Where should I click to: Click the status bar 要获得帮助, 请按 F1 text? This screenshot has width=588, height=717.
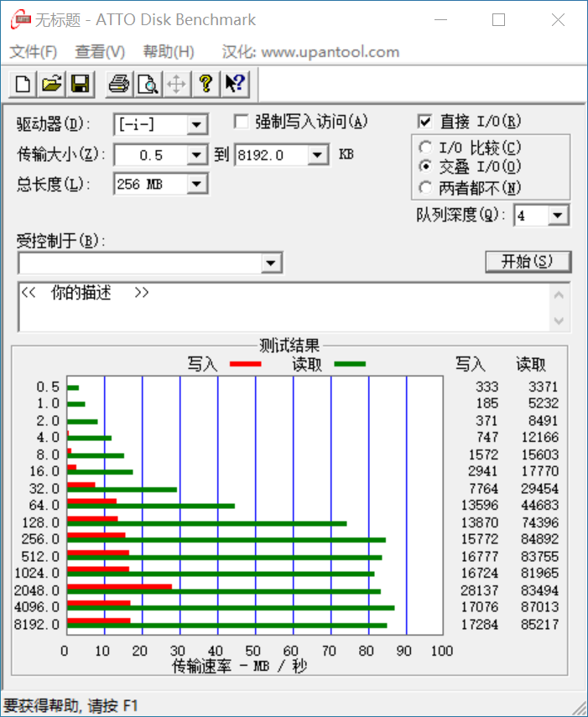pyautogui.click(x=70, y=705)
